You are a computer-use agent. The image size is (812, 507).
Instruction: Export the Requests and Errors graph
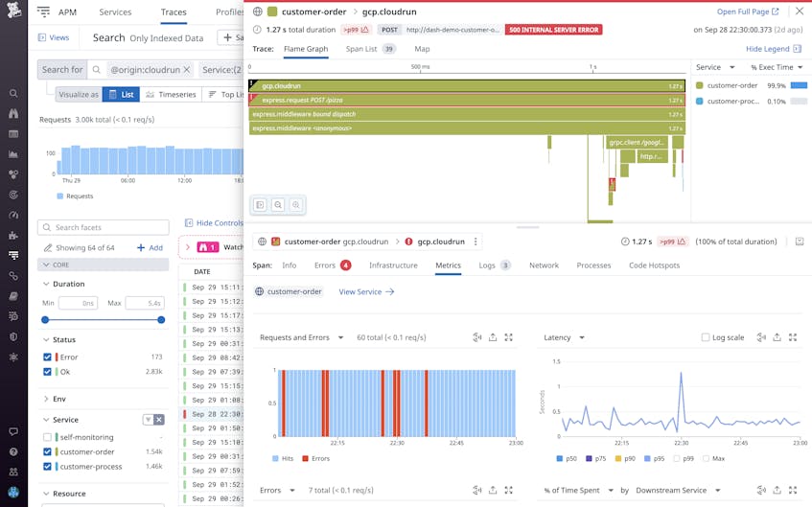(x=493, y=337)
